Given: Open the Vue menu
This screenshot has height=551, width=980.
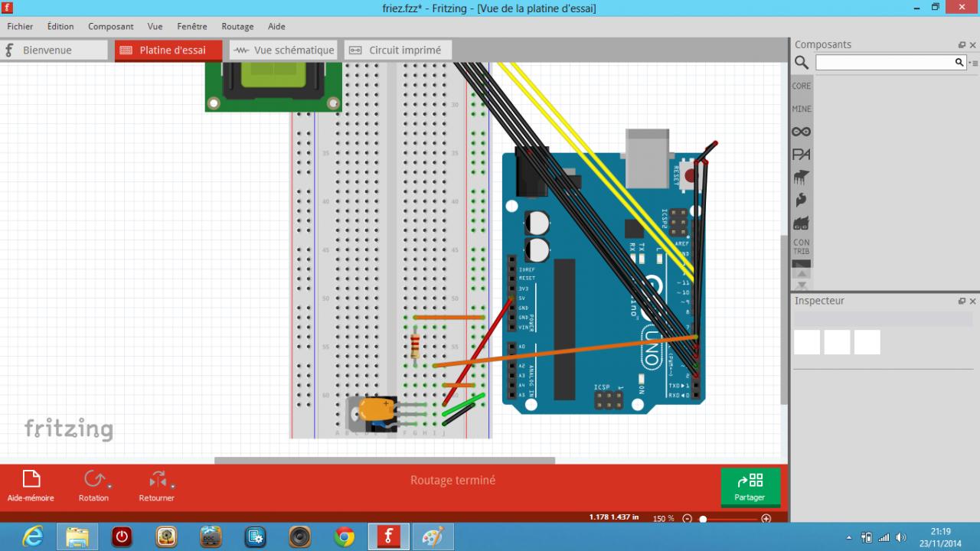Looking at the screenshot, I should click(155, 26).
